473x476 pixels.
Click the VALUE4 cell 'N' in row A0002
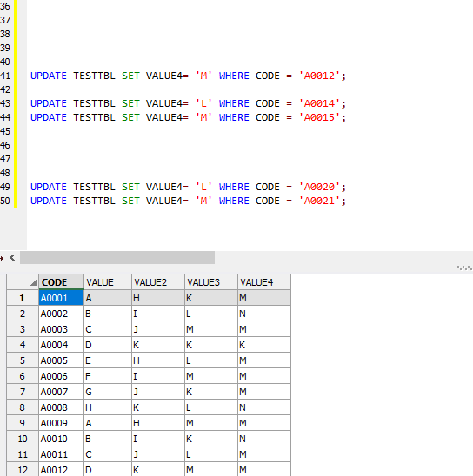click(264, 314)
